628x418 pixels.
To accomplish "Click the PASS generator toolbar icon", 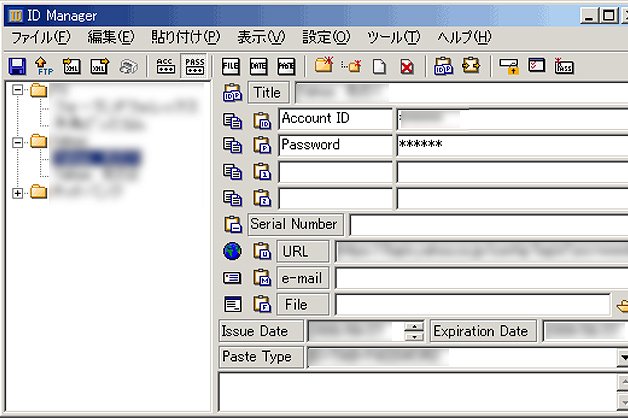I will pos(564,66).
